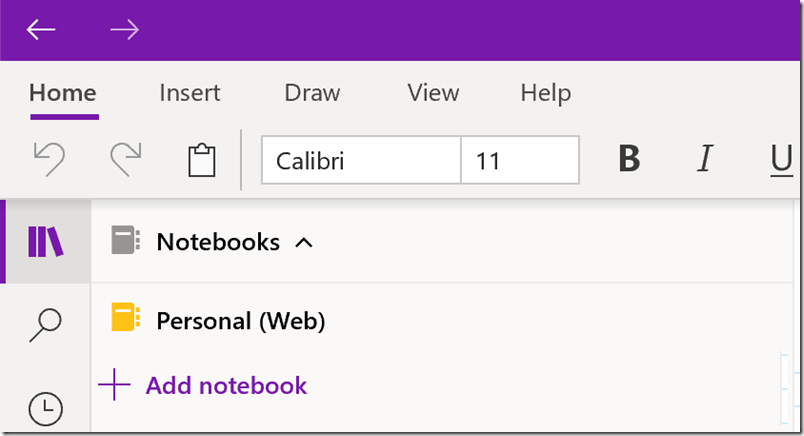804x436 pixels.
Task: Click the Undo icon
Action: (48, 160)
